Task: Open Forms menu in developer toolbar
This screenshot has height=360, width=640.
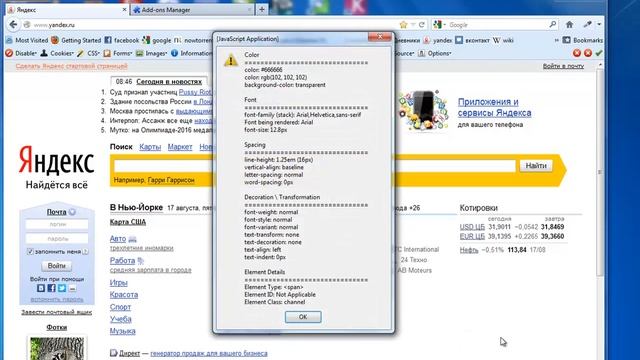Action: point(118,53)
